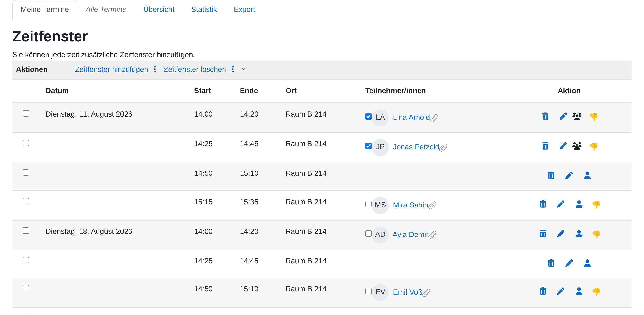Delete the empty 14:50–15:10 slot on 11. August
This screenshot has width=644, height=315.
click(x=551, y=175)
